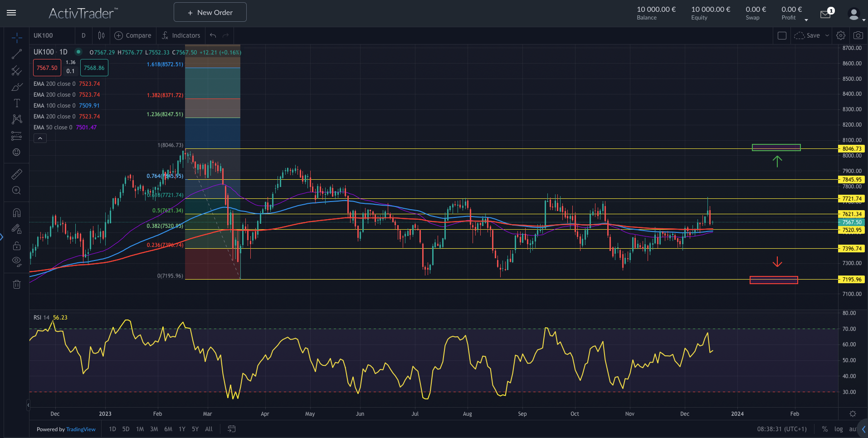This screenshot has width=868, height=438.
Task: Choose the XABCD pattern tool
Action: pyautogui.click(x=17, y=119)
